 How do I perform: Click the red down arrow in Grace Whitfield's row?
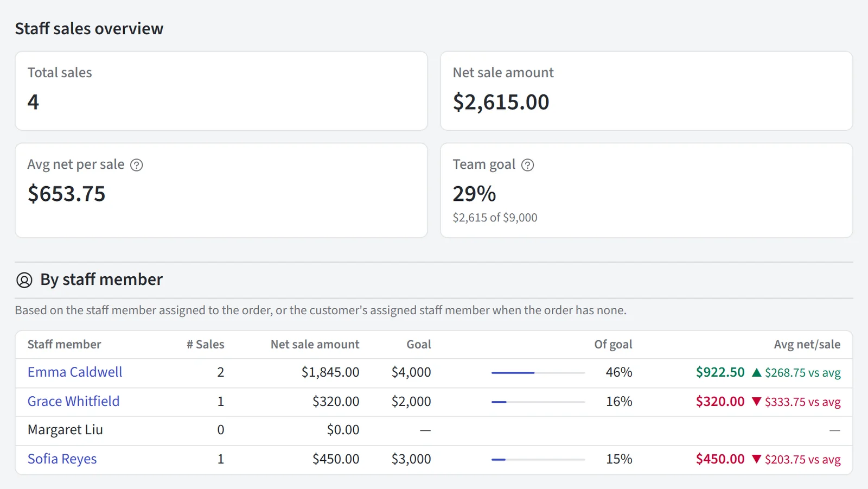pos(757,402)
